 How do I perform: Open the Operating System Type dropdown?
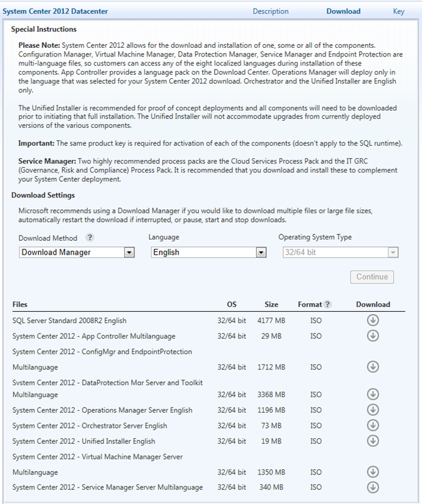tap(392, 253)
